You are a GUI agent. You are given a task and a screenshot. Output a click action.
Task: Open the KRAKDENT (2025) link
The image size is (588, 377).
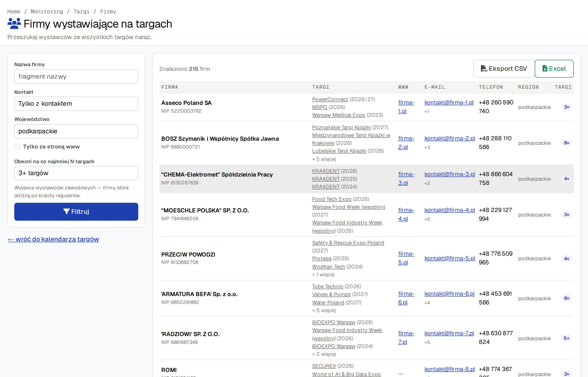click(x=326, y=179)
